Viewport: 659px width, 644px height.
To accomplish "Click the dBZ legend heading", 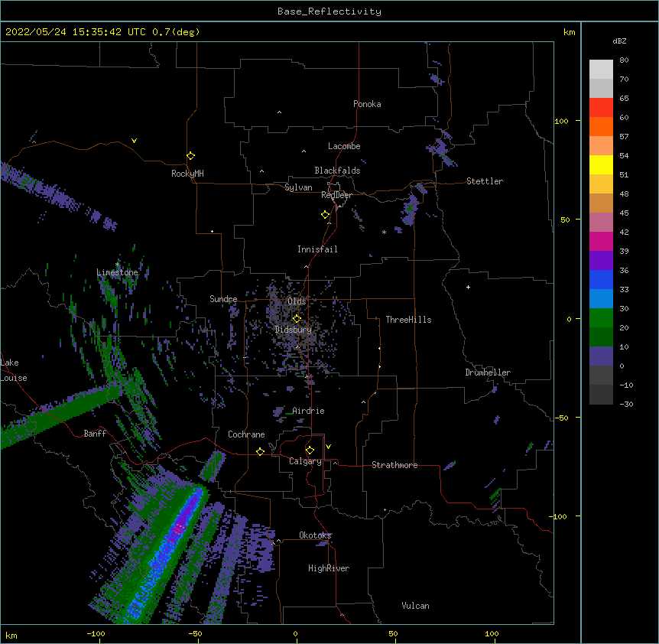I will 619,41.
